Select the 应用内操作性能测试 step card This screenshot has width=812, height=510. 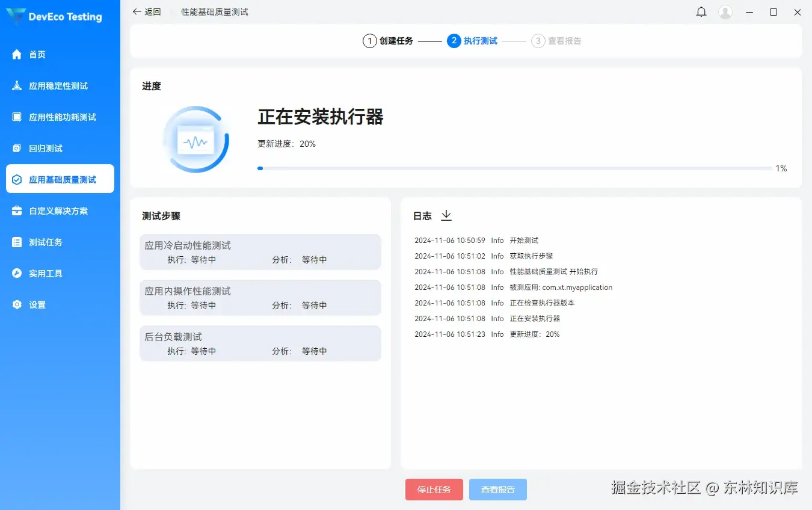tap(260, 298)
